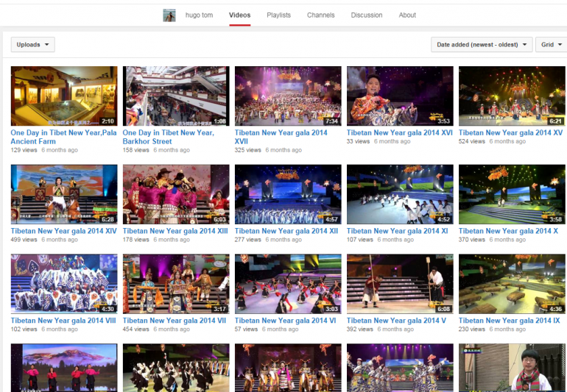Click the 57 views text
Screen dimensions: 567x392
(x=246, y=329)
